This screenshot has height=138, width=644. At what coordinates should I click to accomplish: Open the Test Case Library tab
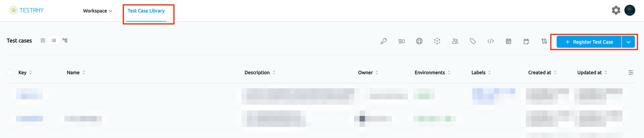[146, 11]
